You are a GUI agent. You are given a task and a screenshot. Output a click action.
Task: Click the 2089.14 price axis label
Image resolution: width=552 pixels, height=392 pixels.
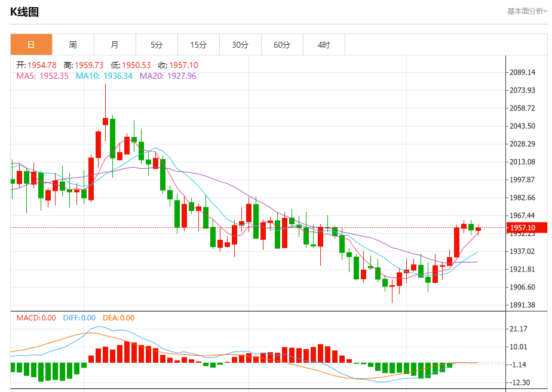[522, 72]
